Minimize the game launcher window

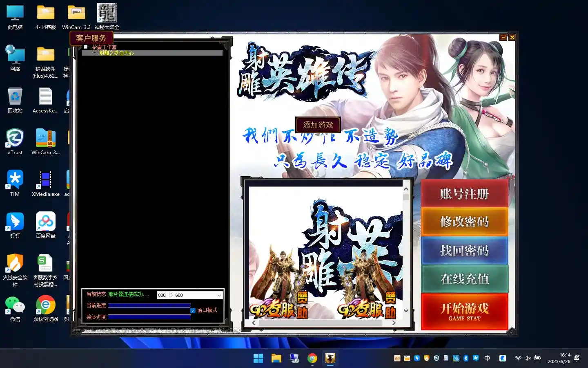click(503, 37)
